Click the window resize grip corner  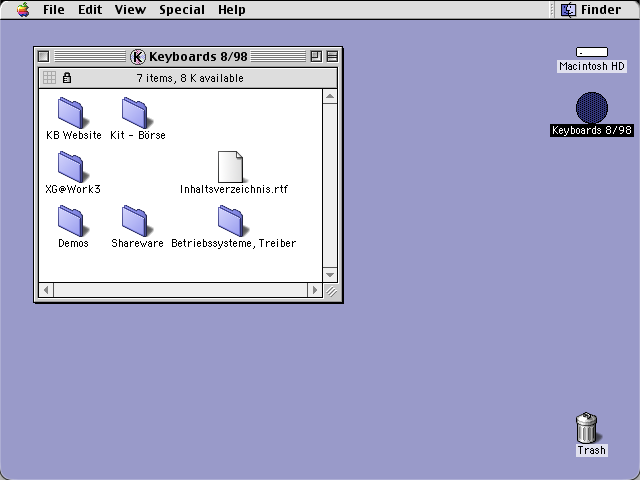coord(331,291)
